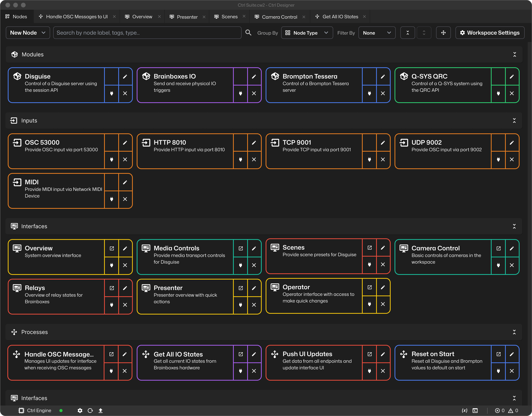This screenshot has width=532, height=416.
Task: Click the search by node label field
Action: (x=147, y=33)
